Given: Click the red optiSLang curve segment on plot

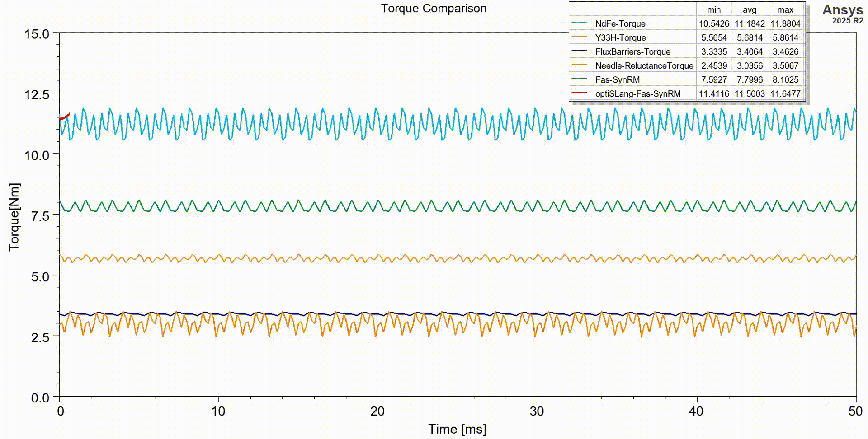Looking at the screenshot, I should point(65,117).
